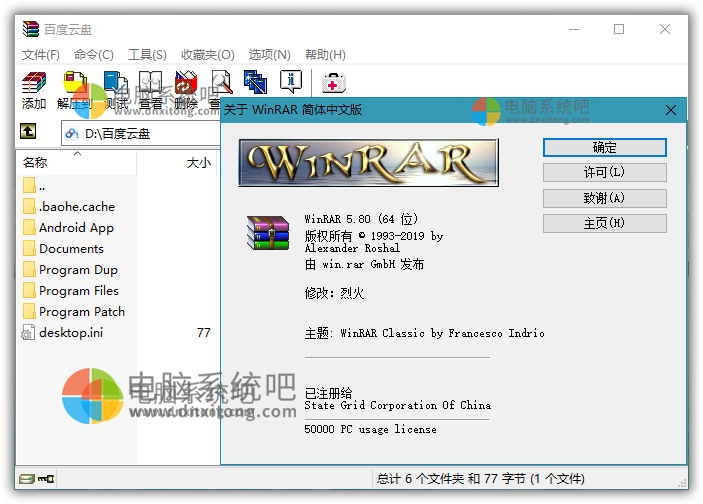Click the 已注册给 text
Viewport: 703px width, 504px height.
pyautogui.click(x=328, y=393)
